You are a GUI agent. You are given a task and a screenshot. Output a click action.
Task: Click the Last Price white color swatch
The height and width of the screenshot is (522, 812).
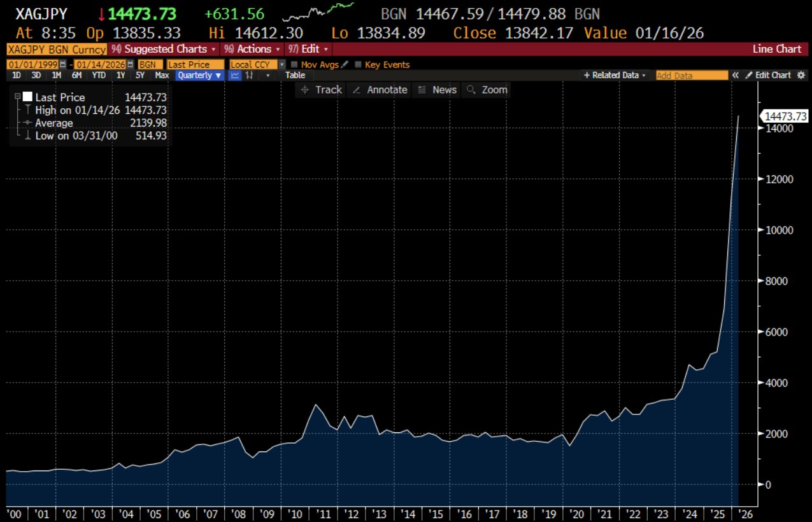click(27, 97)
